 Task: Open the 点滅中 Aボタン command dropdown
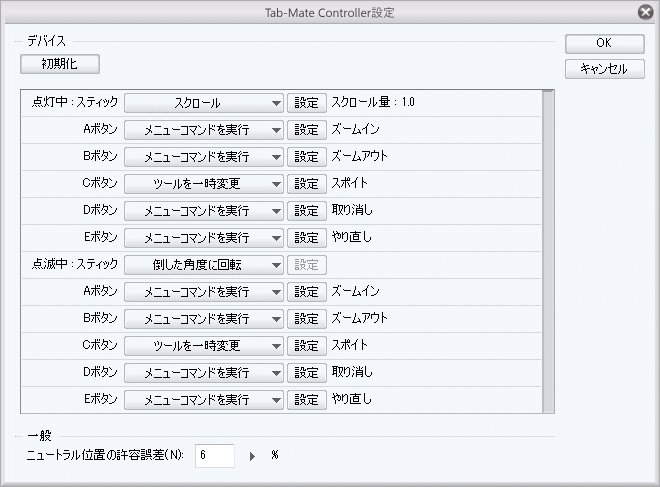pyautogui.click(x=204, y=292)
